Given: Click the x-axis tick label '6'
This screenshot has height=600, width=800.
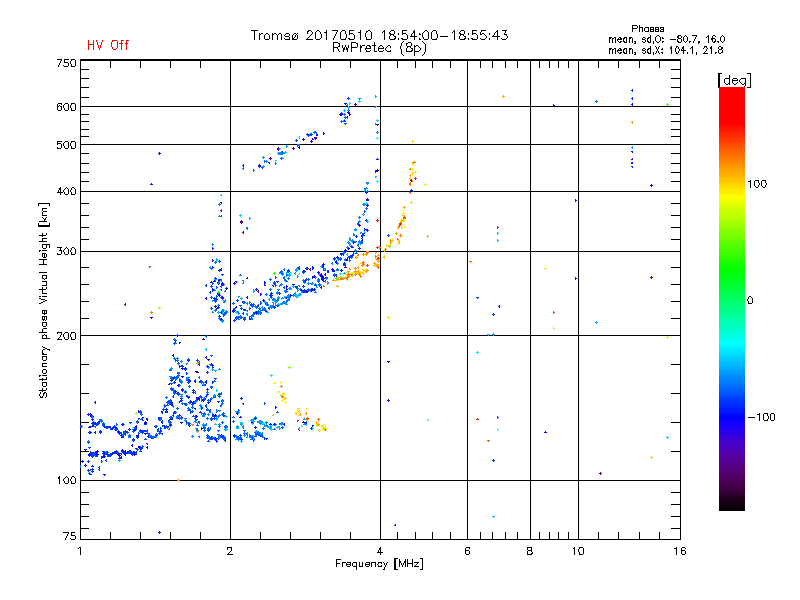Looking at the screenshot, I should tap(467, 551).
